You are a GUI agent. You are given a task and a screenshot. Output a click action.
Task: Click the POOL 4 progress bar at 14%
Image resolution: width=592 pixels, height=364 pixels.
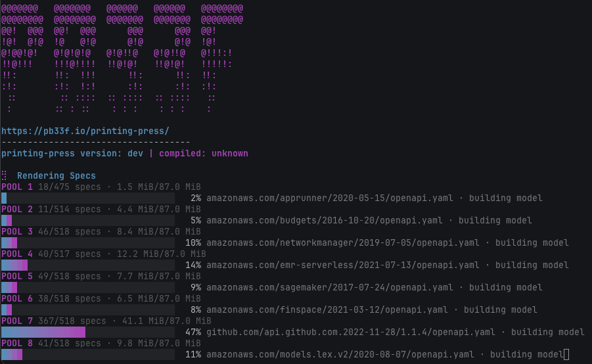[88, 265]
